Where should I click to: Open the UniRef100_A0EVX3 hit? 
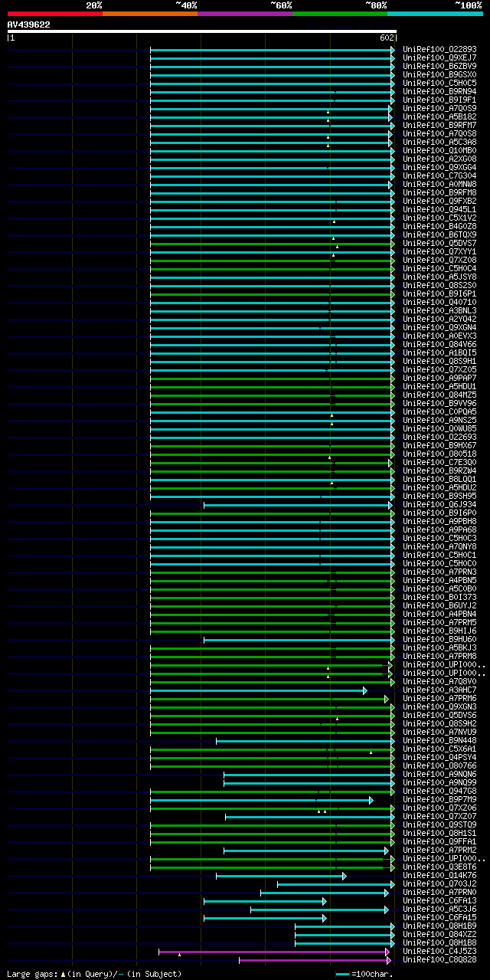(439, 336)
